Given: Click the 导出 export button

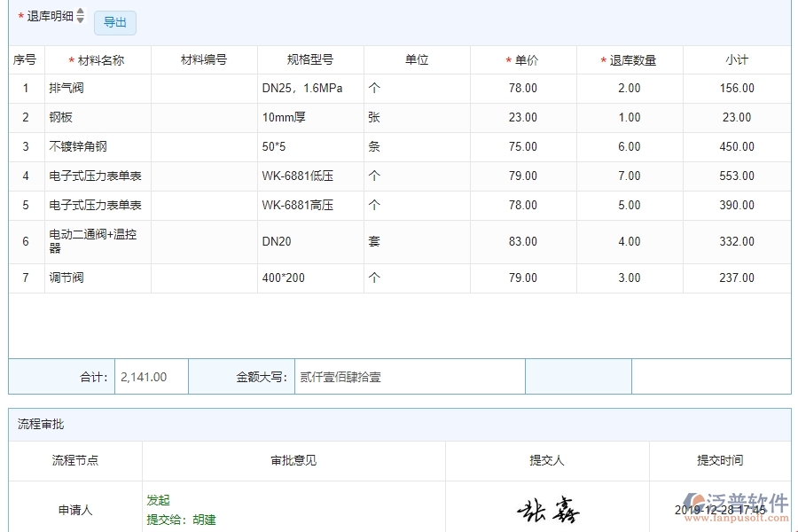Looking at the screenshot, I should [x=114, y=22].
